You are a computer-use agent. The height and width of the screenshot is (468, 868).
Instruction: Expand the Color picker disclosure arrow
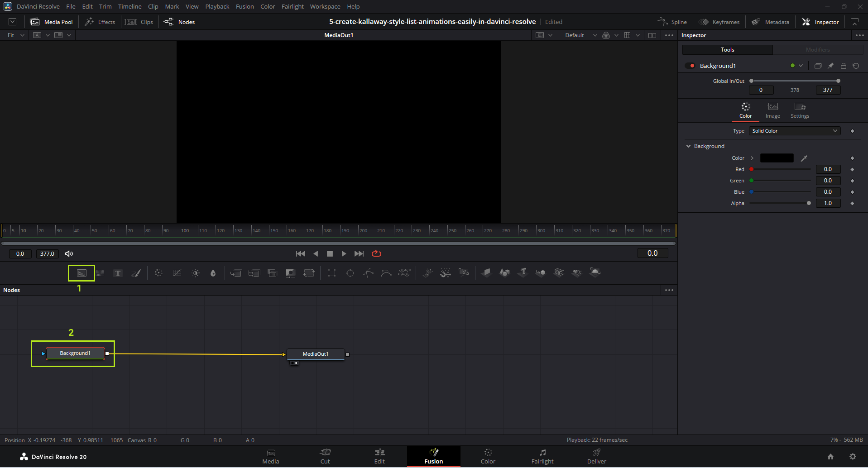(x=752, y=158)
